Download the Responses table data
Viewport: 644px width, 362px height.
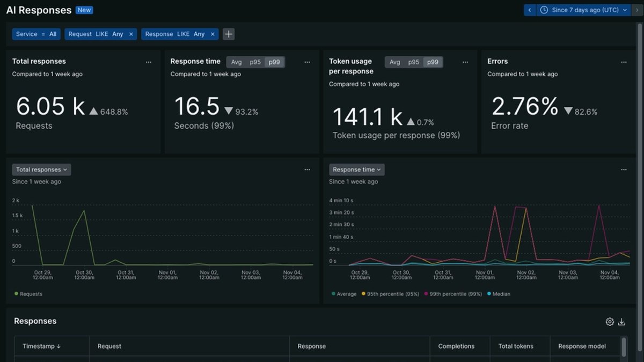point(622,322)
